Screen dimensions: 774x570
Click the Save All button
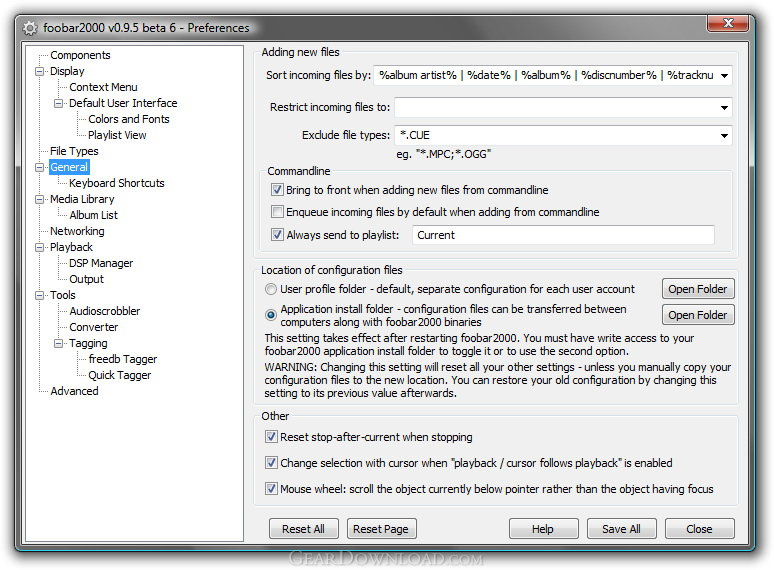pos(621,529)
